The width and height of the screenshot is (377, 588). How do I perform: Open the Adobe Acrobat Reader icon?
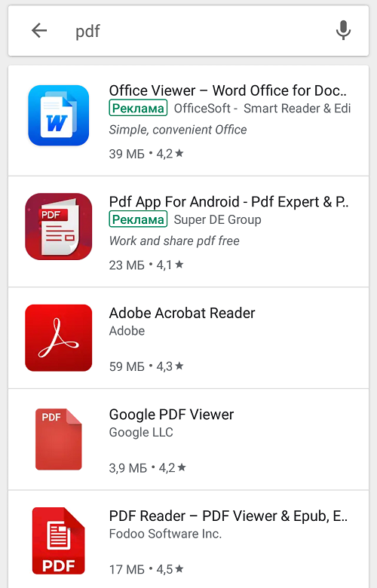[x=59, y=338]
